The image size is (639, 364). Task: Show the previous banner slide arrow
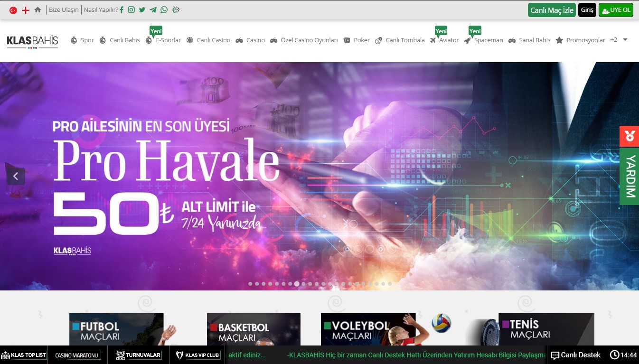point(16,177)
